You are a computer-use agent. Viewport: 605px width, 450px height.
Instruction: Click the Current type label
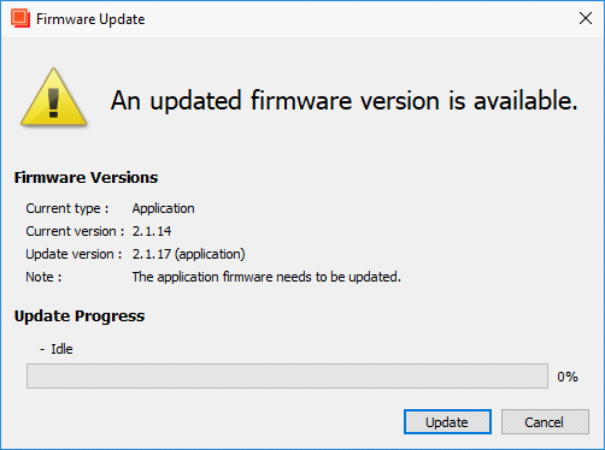(x=67, y=208)
